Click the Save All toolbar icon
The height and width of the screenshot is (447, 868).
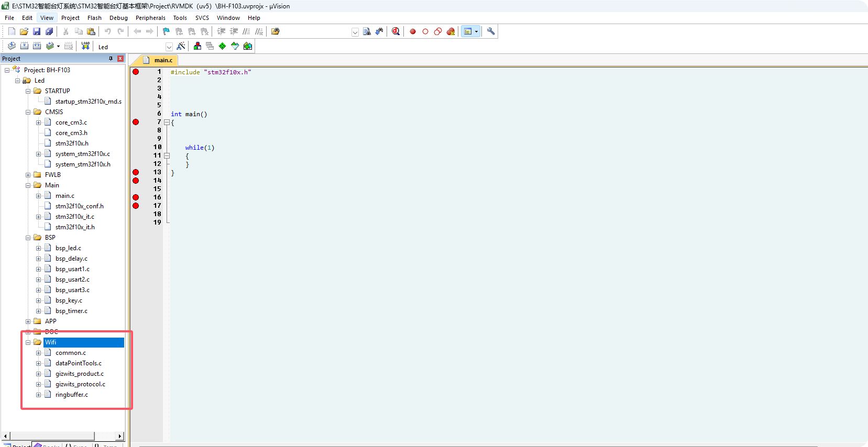(x=49, y=31)
